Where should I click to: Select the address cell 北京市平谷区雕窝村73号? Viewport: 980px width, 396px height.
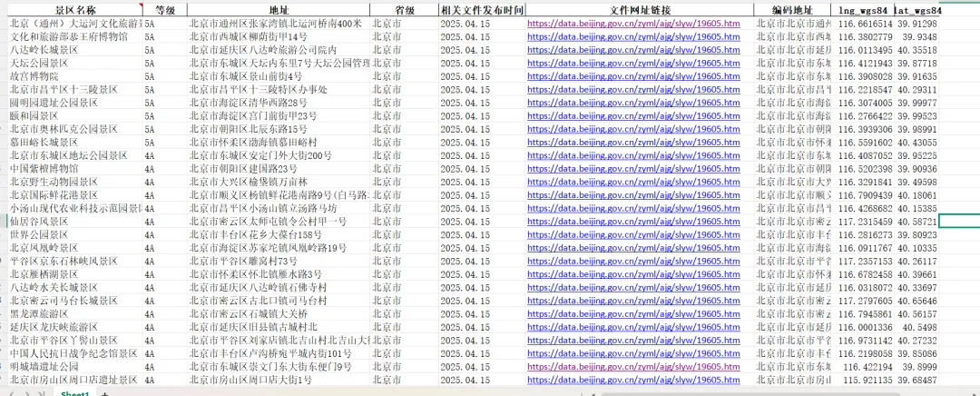[279, 262]
